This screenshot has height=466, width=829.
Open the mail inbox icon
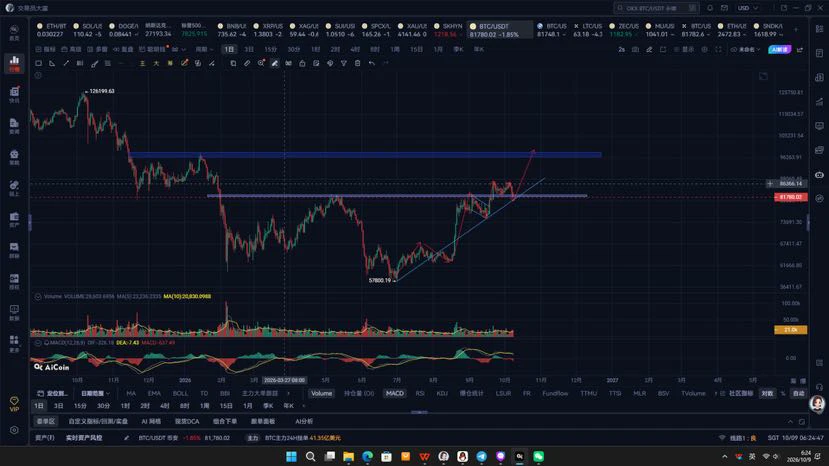click(724, 8)
